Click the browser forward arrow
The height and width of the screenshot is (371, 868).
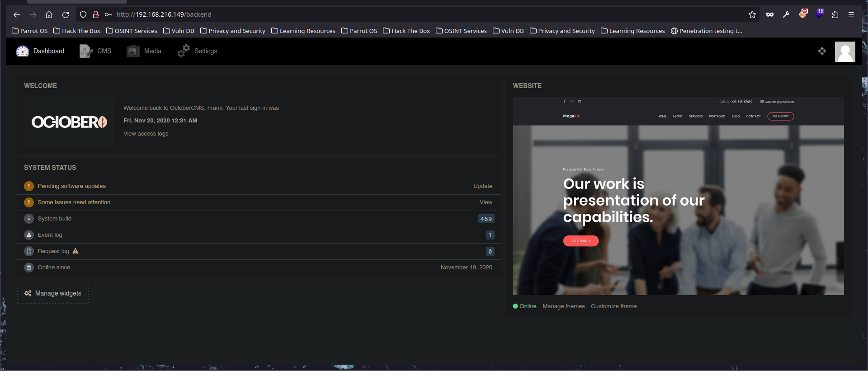33,14
